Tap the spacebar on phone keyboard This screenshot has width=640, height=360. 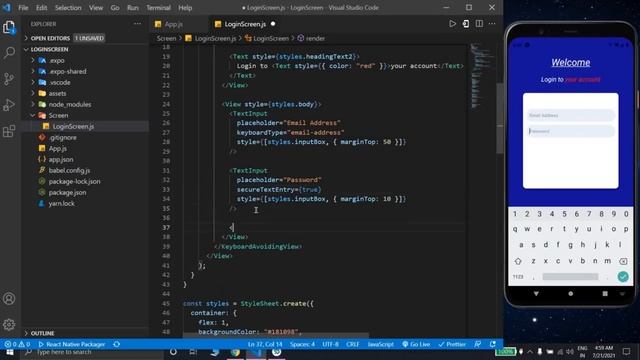[x=570, y=277]
